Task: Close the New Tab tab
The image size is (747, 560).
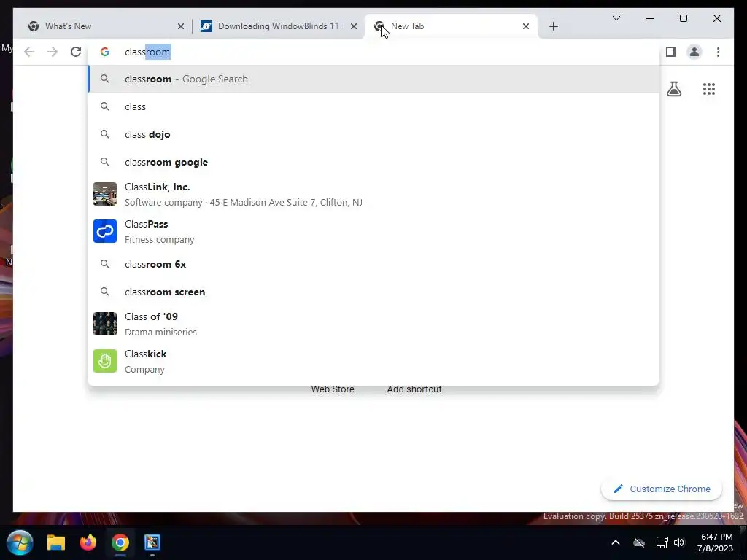Action: [x=525, y=26]
